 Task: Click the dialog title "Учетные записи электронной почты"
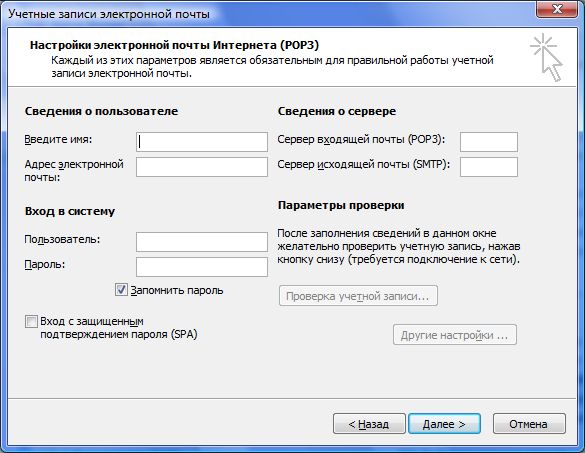109,14
